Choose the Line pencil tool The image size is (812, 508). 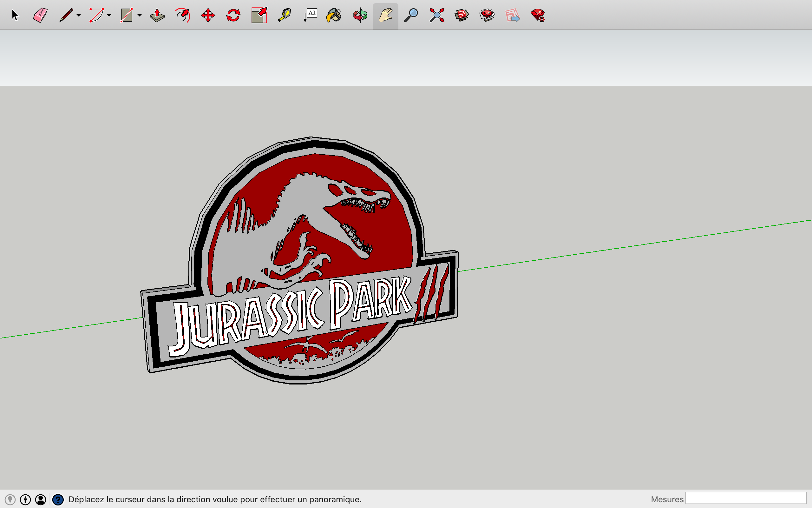[x=66, y=16]
